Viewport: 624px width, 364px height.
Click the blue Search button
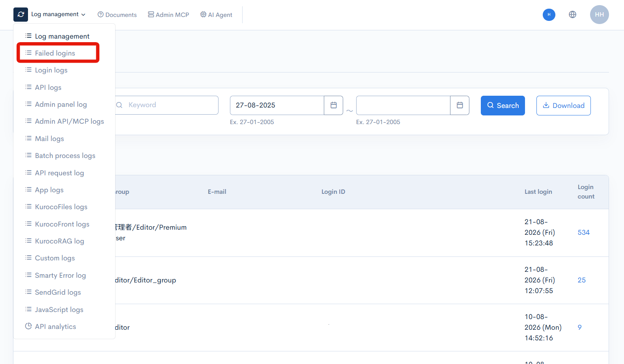[x=503, y=106]
